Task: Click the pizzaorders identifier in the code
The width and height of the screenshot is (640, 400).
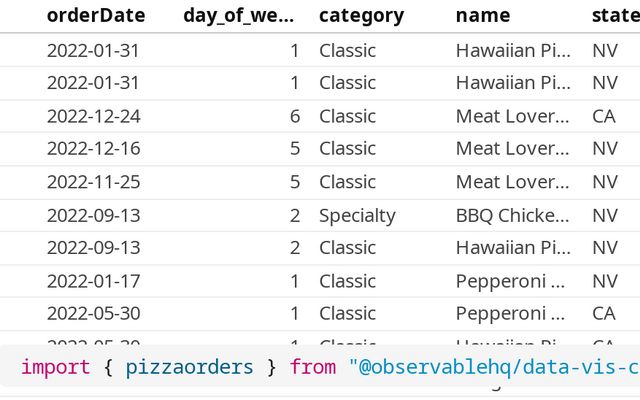Action: coord(190,368)
